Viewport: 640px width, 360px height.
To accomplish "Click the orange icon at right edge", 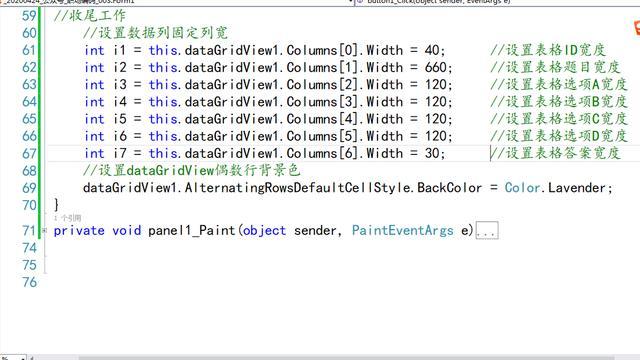I will [637, 29].
